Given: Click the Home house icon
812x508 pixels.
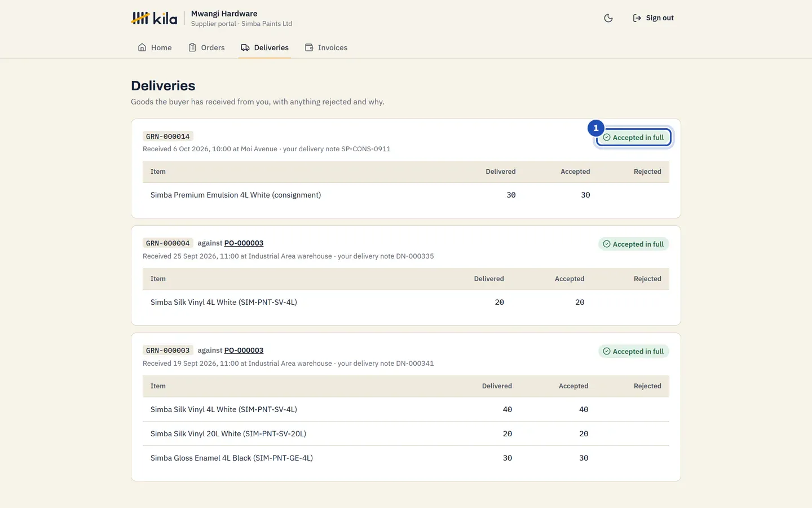Looking at the screenshot, I should [x=142, y=47].
